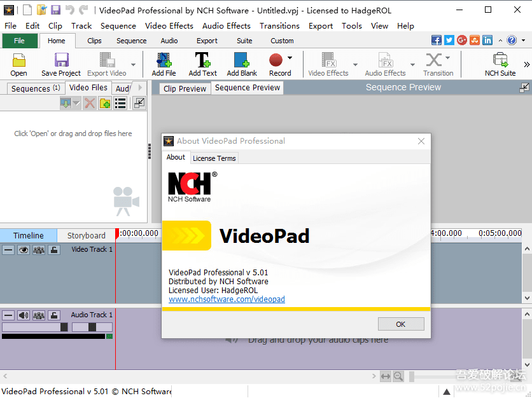532x398 pixels.
Task: Click the Add Text icon
Action: coord(202,60)
